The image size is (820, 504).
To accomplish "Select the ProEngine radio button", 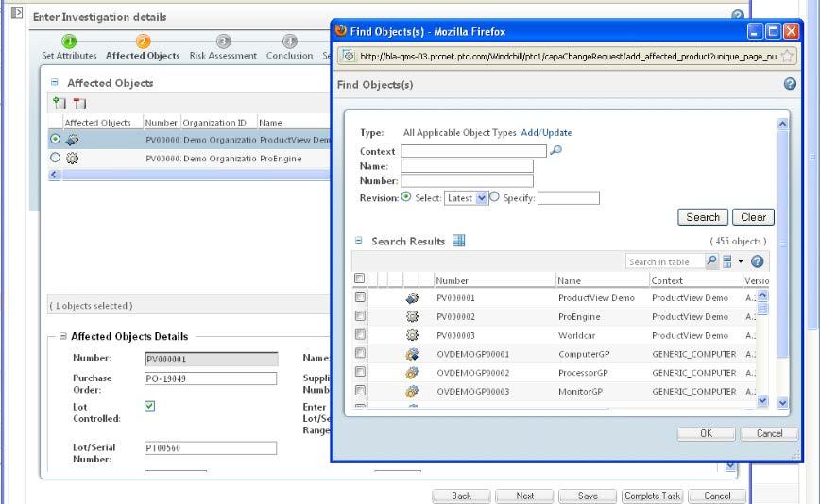I will [x=55, y=158].
